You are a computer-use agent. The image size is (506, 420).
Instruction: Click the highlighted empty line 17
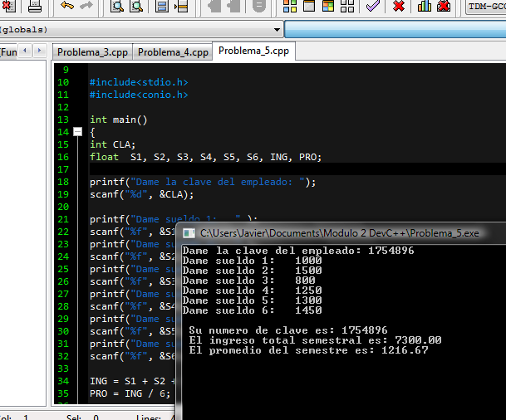point(297,169)
